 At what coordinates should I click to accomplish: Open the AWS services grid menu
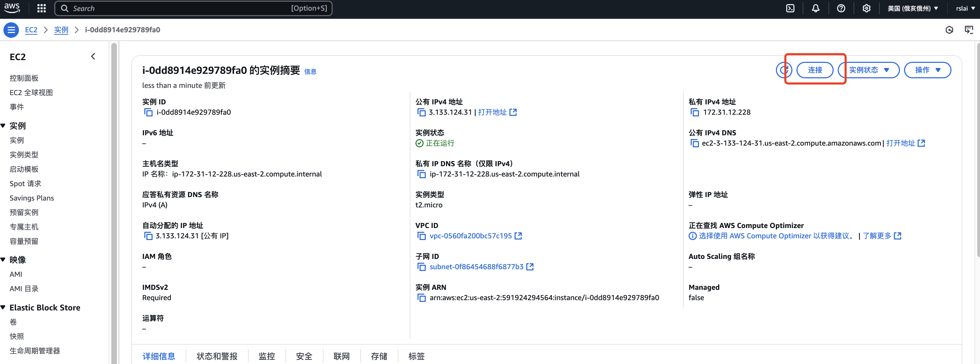[x=42, y=8]
